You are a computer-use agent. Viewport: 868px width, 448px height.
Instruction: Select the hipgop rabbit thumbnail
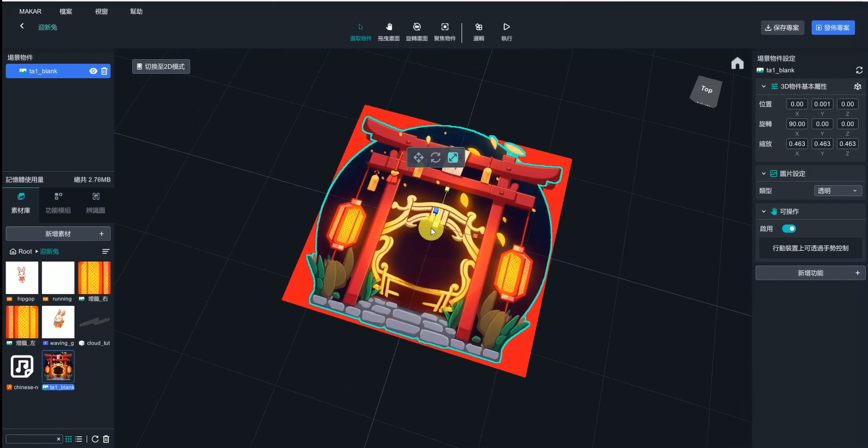click(x=22, y=278)
